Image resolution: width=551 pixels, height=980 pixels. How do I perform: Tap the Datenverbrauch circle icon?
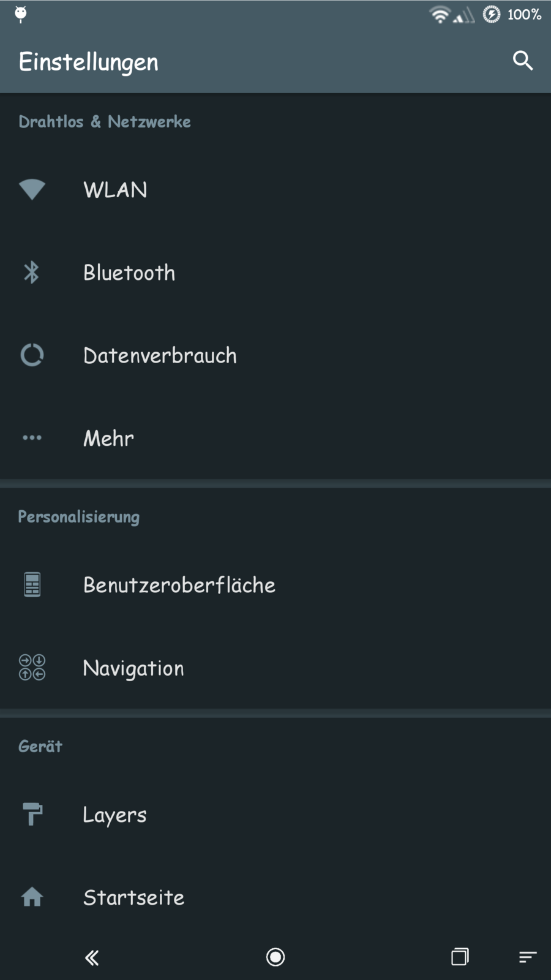[x=32, y=355]
